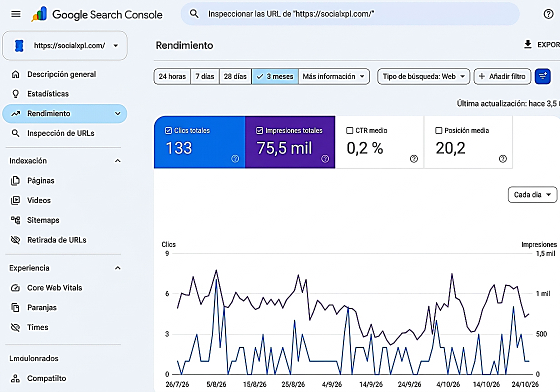
Task: Enable the Posición media checkbox
Action: pos(439,130)
